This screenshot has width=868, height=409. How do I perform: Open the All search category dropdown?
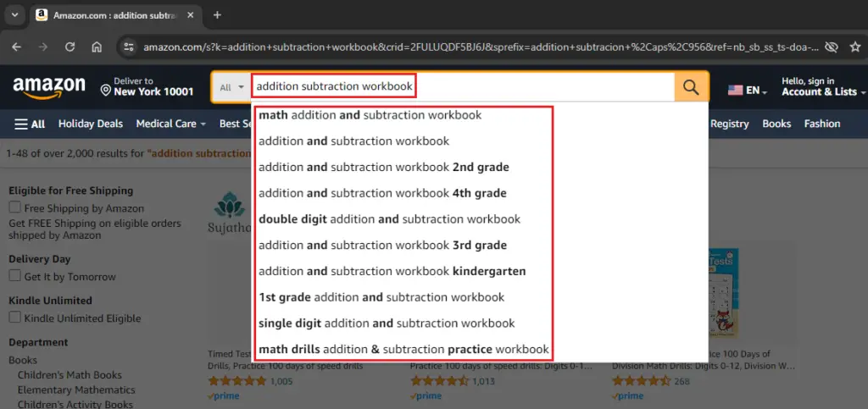pyautogui.click(x=232, y=87)
